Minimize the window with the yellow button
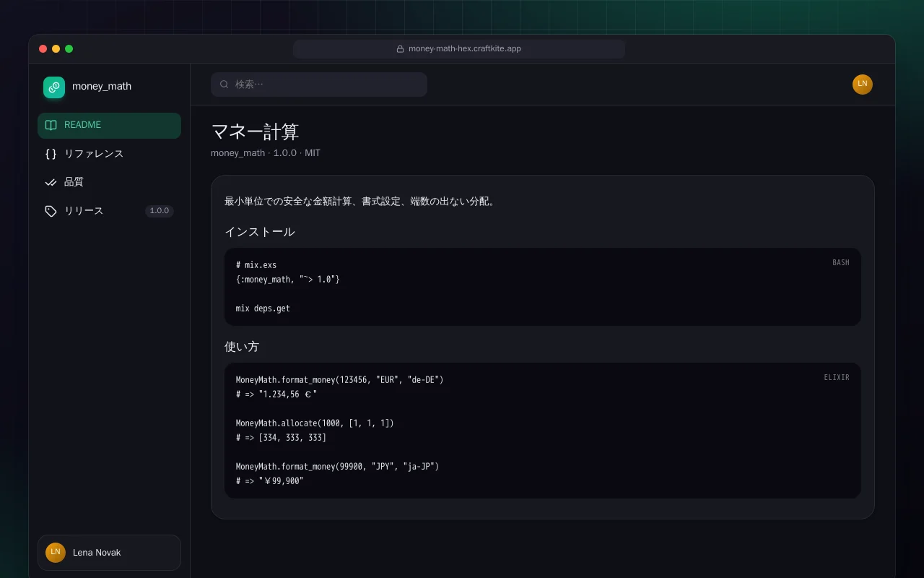Screen dimensions: 924x578 pyautogui.click(x=56, y=49)
